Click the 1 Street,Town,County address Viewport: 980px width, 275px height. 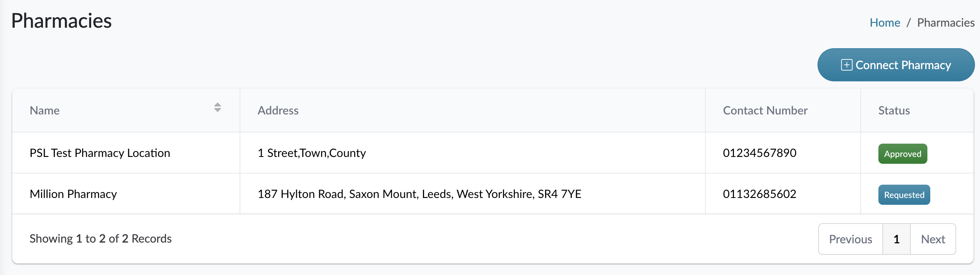311,153
